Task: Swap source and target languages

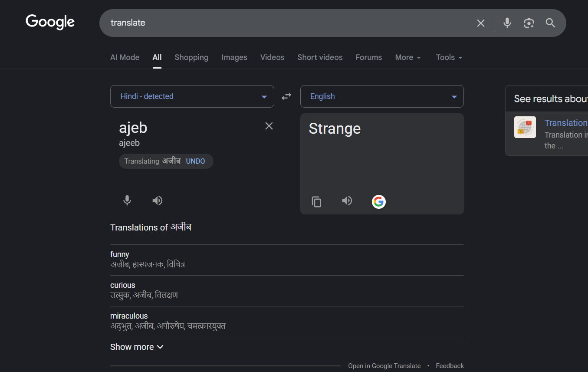Action: (286, 96)
